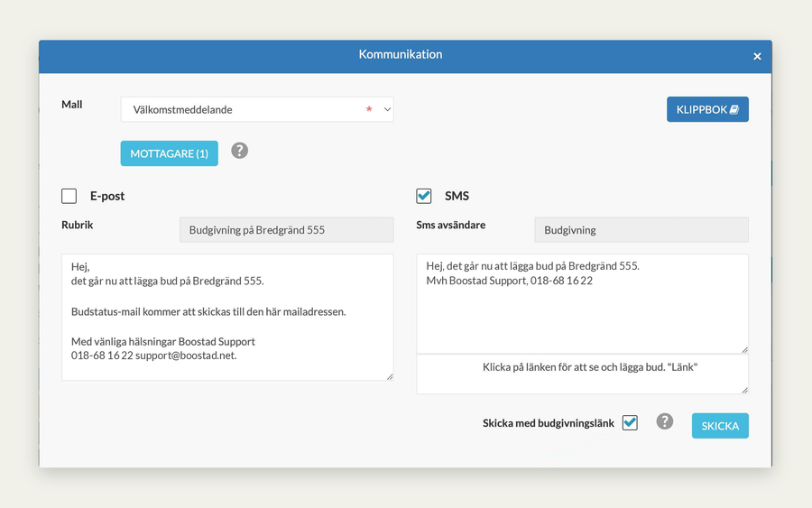Image resolution: width=812 pixels, height=508 pixels.
Task: Click the 'Budstatus-mail kommer att skickas' line
Action: [208, 311]
